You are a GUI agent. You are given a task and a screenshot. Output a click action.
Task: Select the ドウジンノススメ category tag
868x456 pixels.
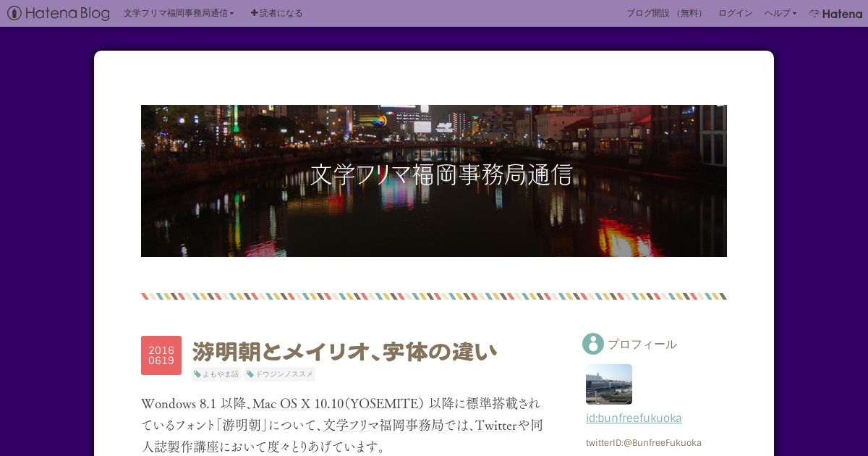(x=279, y=374)
